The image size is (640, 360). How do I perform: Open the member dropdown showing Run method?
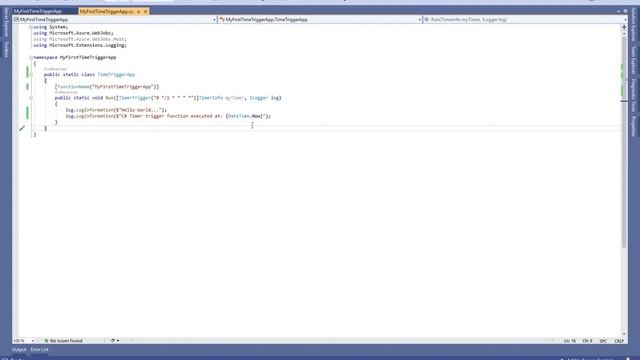pyautogui.click(x=525, y=19)
